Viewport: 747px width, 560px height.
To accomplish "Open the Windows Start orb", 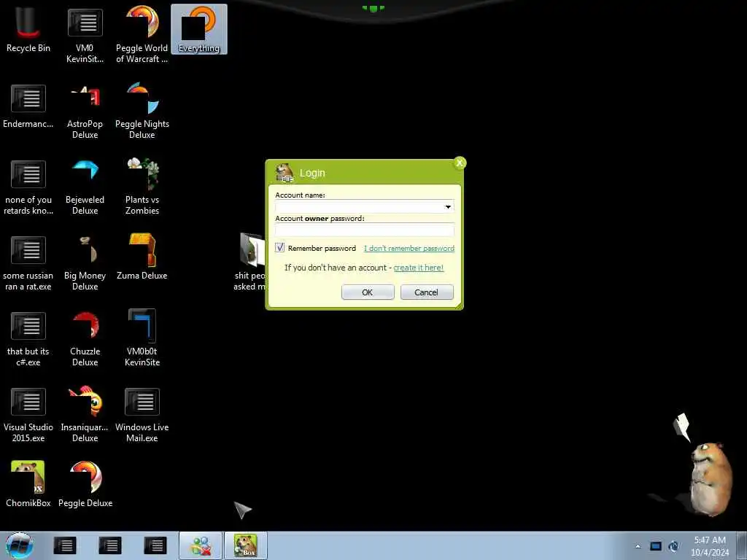I will tap(20, 545).
